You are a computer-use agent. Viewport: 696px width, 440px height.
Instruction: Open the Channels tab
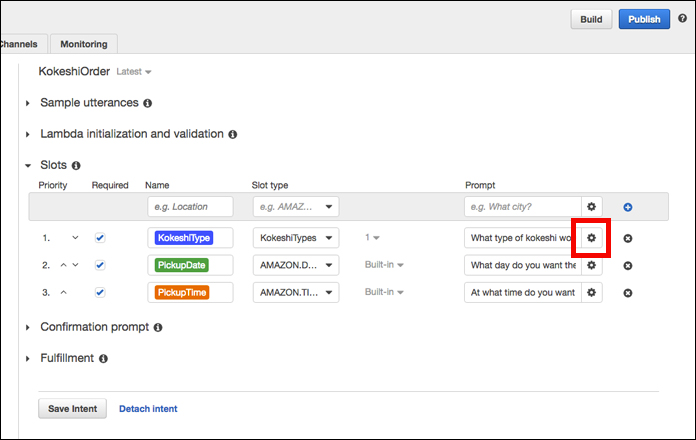pos(20,44)
